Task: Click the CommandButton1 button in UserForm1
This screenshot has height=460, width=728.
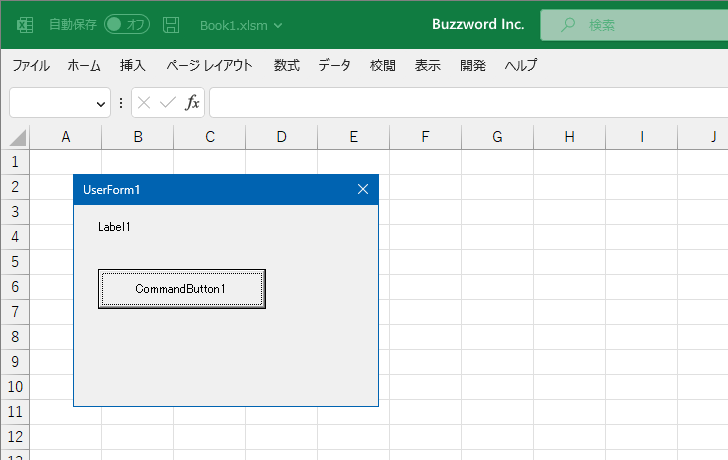Action: [182, 289]
